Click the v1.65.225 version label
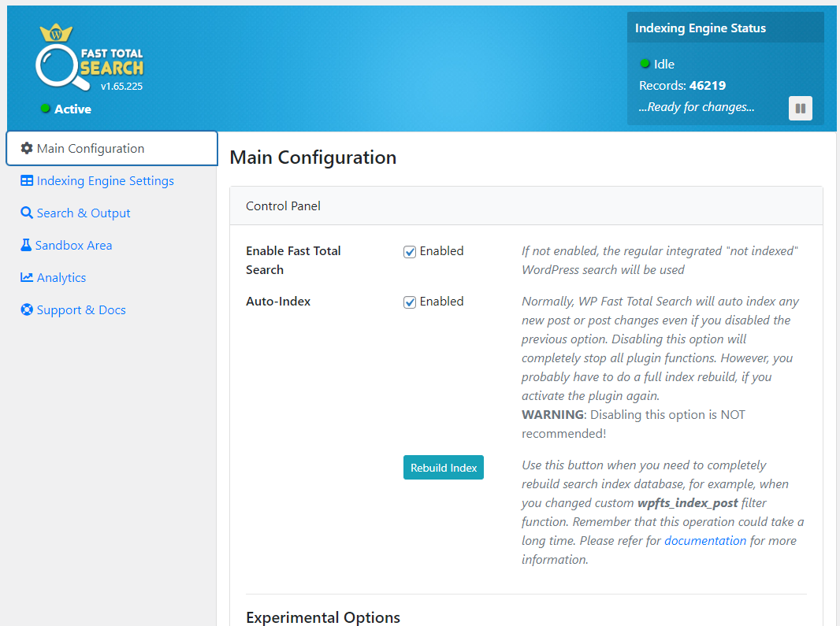 click(121, 86)
